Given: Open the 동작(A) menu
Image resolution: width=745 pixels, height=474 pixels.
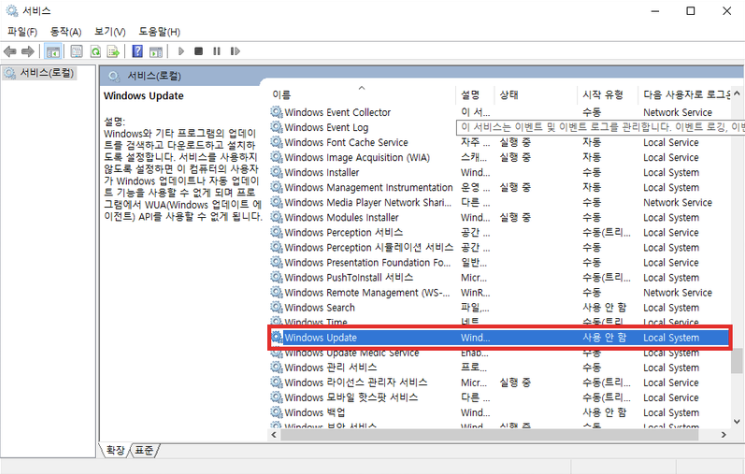Looking at the screenshot, I should pos(66,32).
